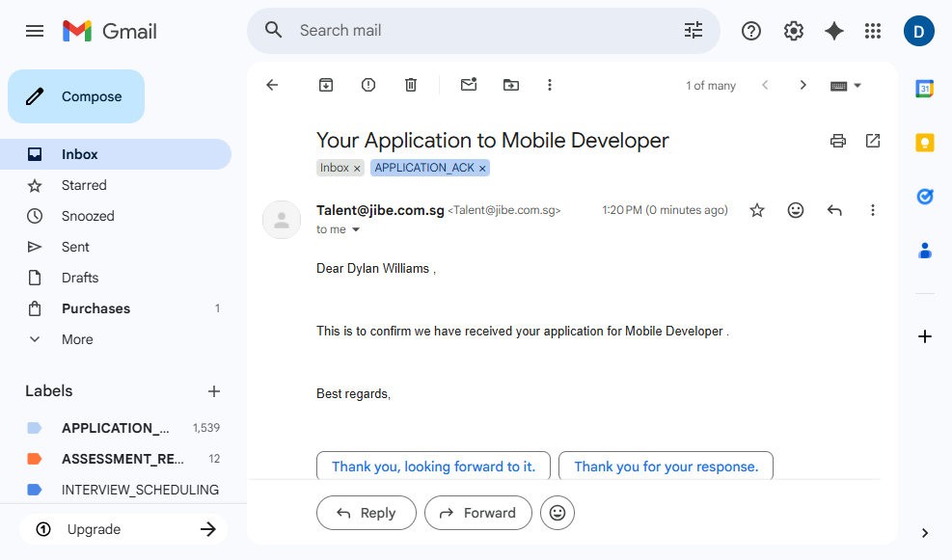Remove the Inbox label from email

[x=357, y=169]
